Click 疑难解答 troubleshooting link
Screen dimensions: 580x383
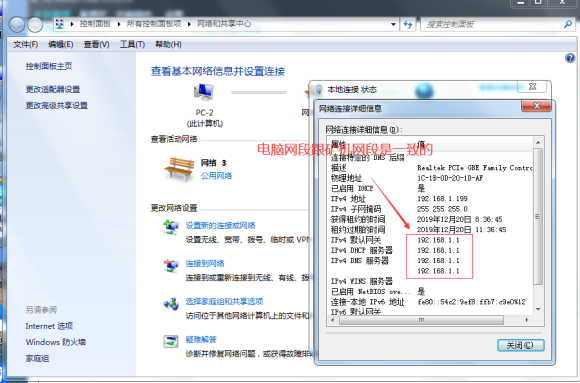coord(201,339)
